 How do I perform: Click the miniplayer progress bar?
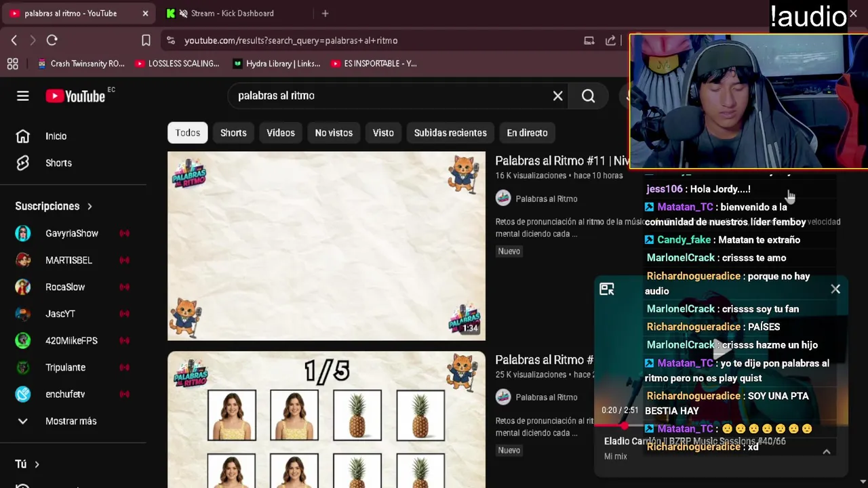tap(721, 426)
